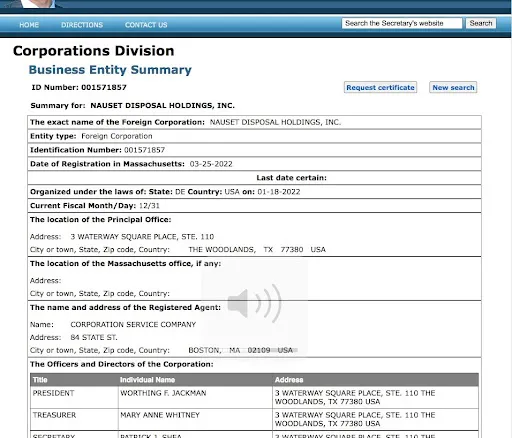Click the Search button
512x438 pixels.
point(481,23)
